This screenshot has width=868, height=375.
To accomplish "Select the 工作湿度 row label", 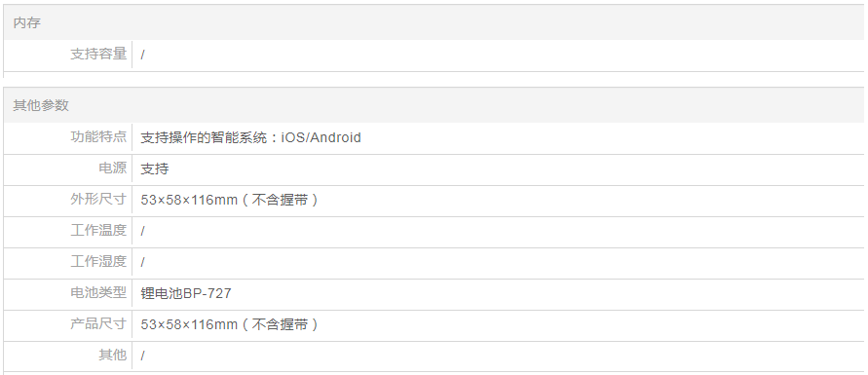I will [x=98, y=261].
